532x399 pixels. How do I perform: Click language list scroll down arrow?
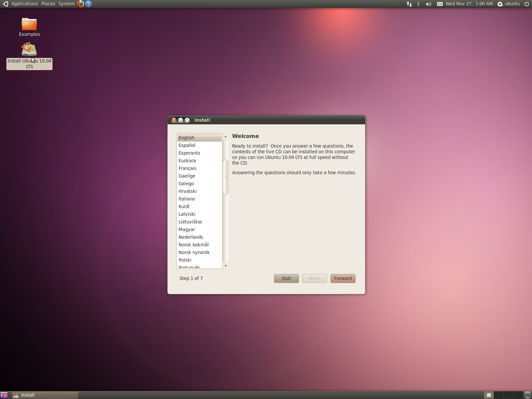click(225, 266)
